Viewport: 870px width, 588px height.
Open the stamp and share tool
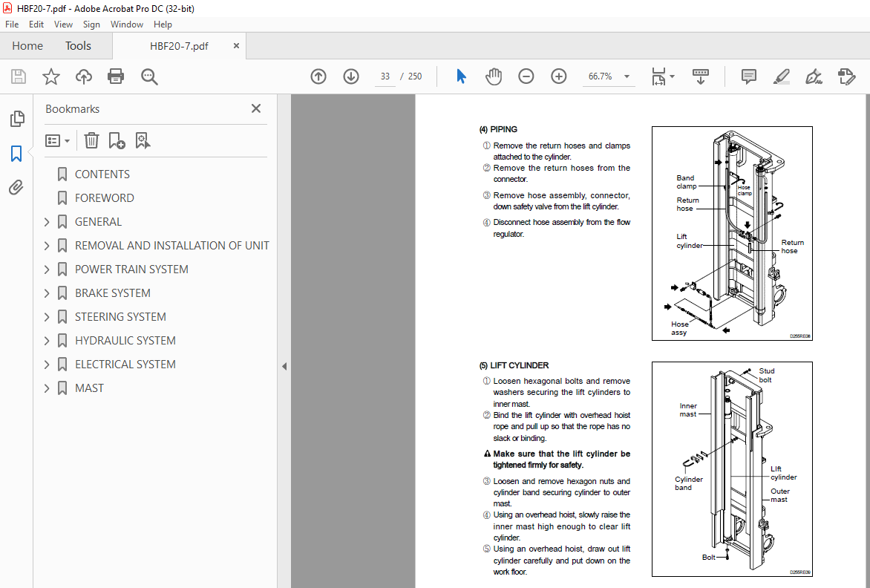(847, 76)
